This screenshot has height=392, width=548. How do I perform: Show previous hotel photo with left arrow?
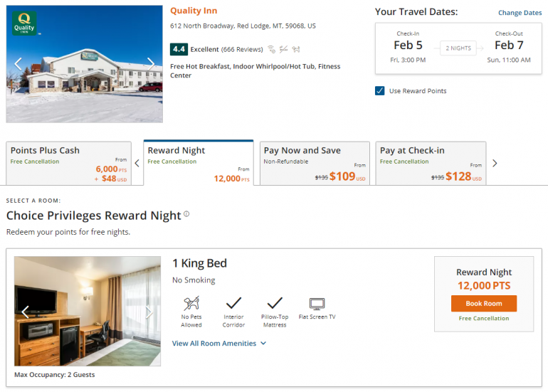[x=19, y=63]
